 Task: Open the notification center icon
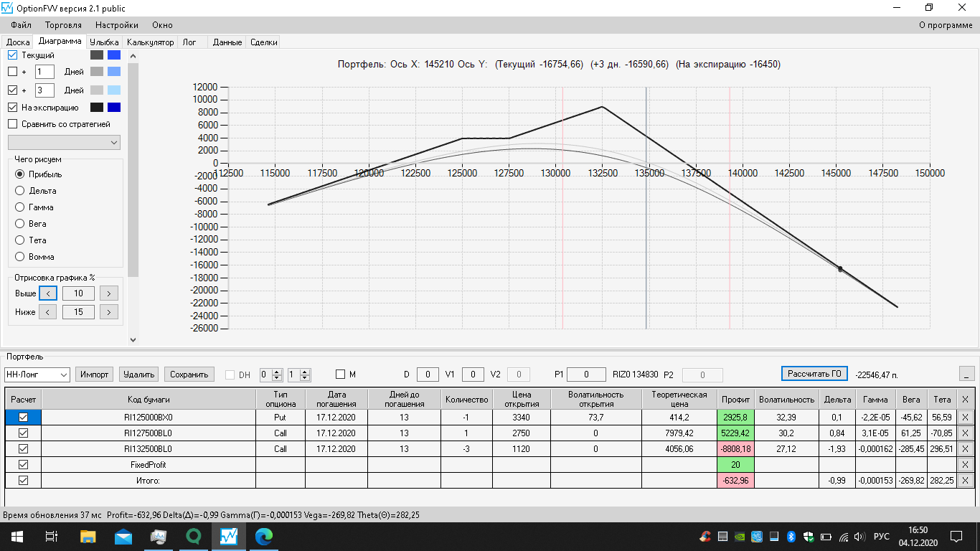956,537
